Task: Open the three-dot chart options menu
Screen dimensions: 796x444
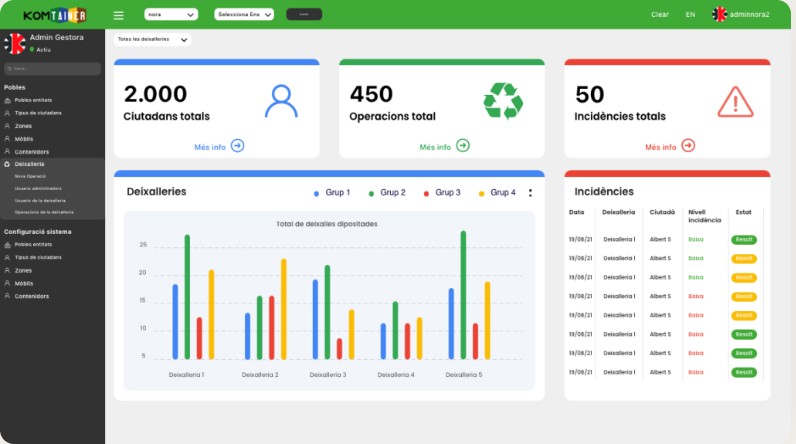Action: 530,193
